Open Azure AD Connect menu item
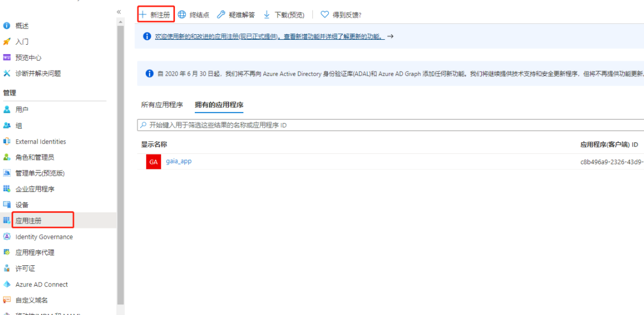The image size is (644, 315). tap(41, 284)
